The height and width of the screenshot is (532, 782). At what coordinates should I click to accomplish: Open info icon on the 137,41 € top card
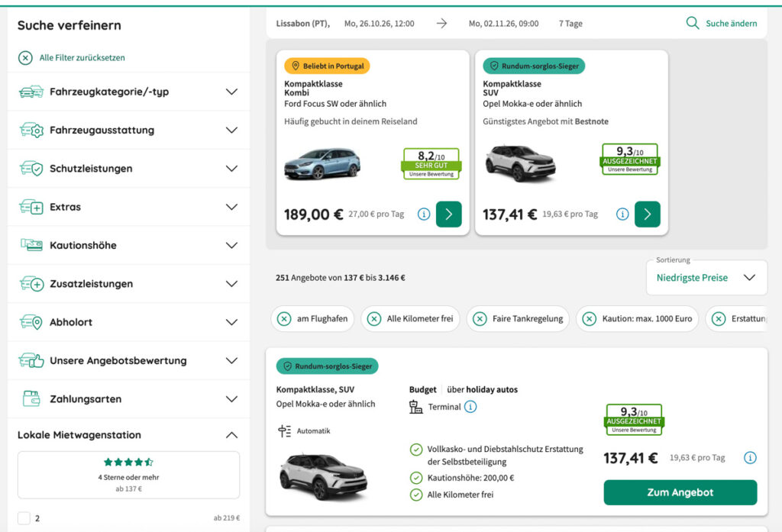click(622, 214)
